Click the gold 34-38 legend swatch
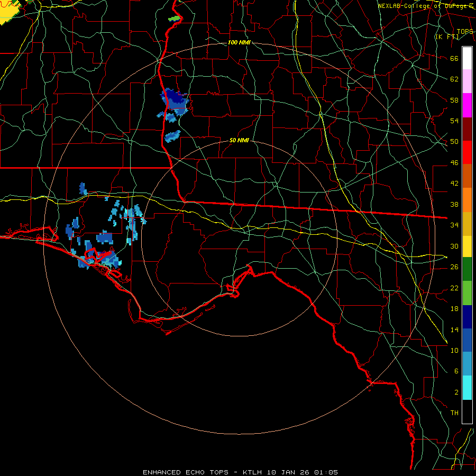This screenshot has width=476, height=476. pyautogui.click(x=467, y=224)
